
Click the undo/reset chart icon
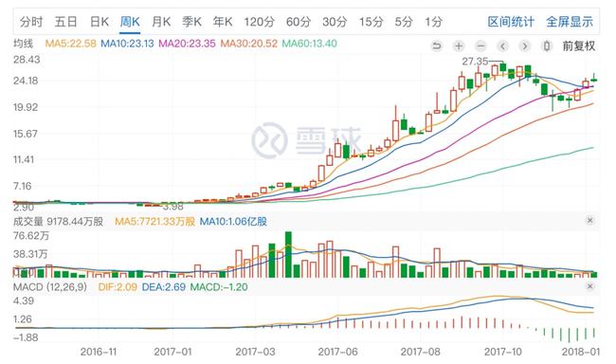[x=436, y=46]
